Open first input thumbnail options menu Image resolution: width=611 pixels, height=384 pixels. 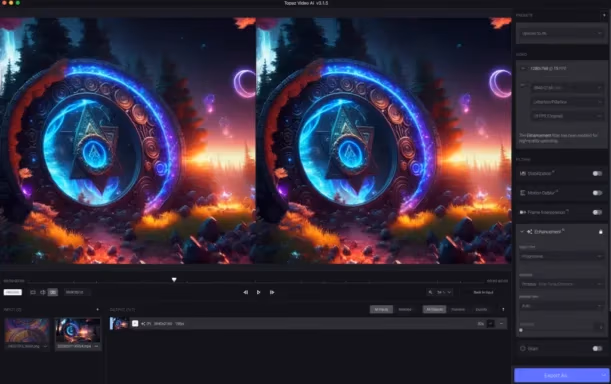click(45, 346)
